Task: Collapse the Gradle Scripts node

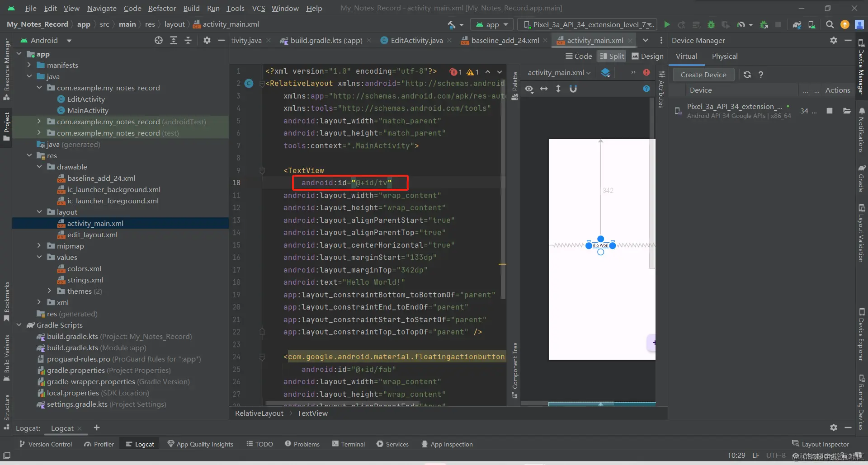Action: pyautogui.click(x=19, y=325)
